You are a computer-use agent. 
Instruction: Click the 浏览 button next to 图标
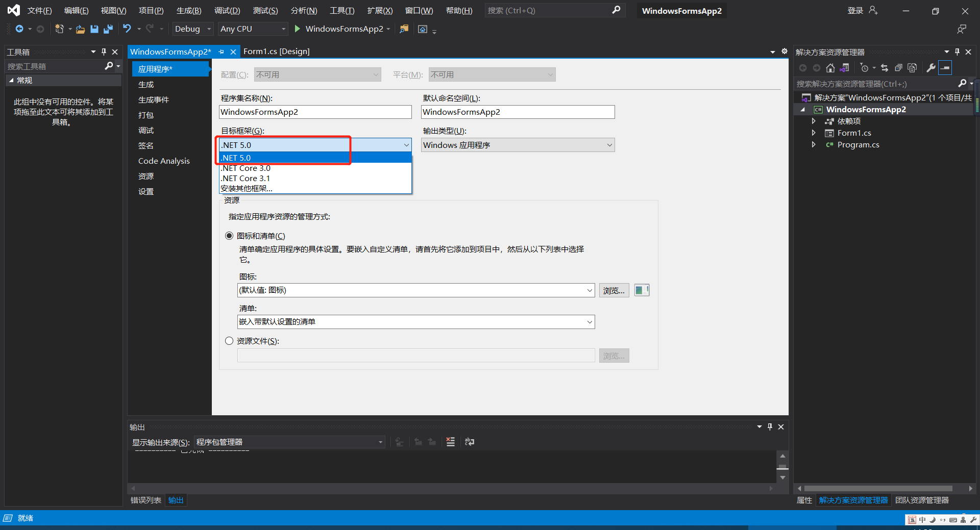coord(614,290)
